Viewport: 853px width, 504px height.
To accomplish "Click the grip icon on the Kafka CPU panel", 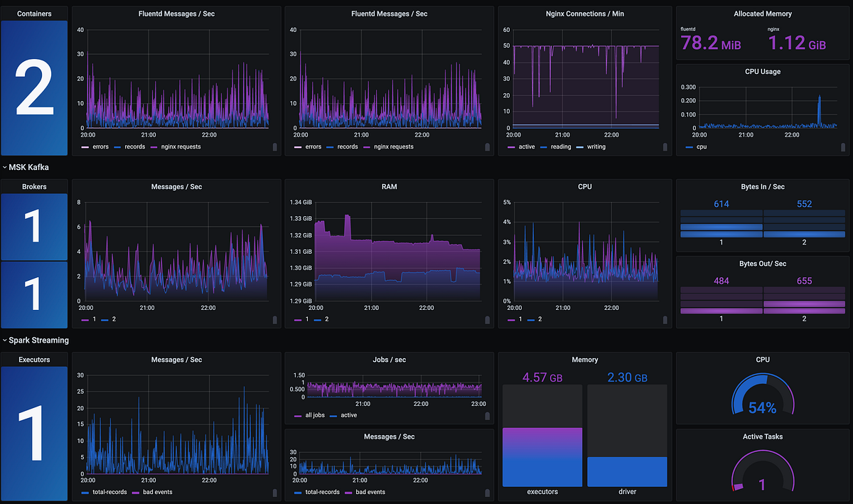I will click(x=665, y=321).
